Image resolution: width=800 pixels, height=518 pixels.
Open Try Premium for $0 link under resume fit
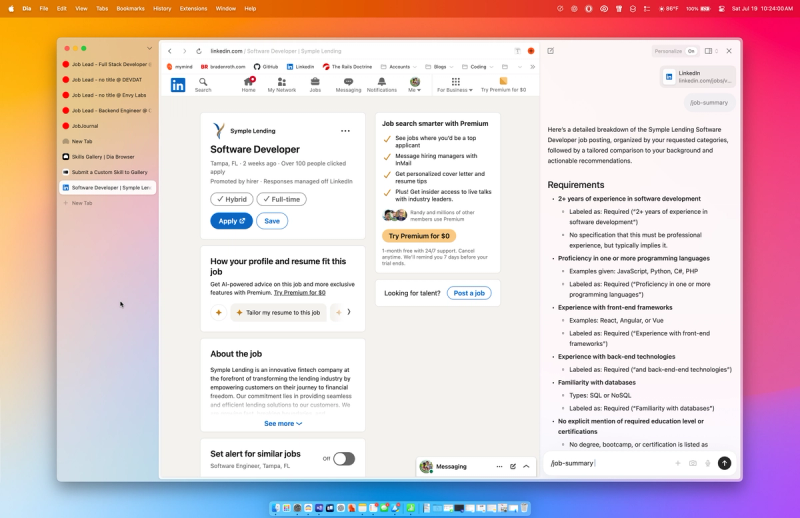tap(299, 292)
